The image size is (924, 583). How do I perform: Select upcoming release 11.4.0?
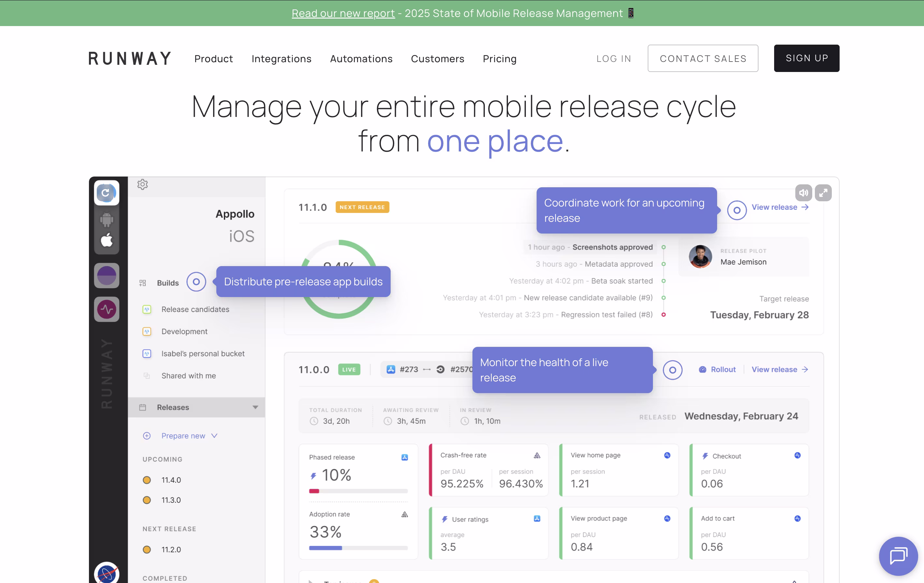[x=171, y=480]
